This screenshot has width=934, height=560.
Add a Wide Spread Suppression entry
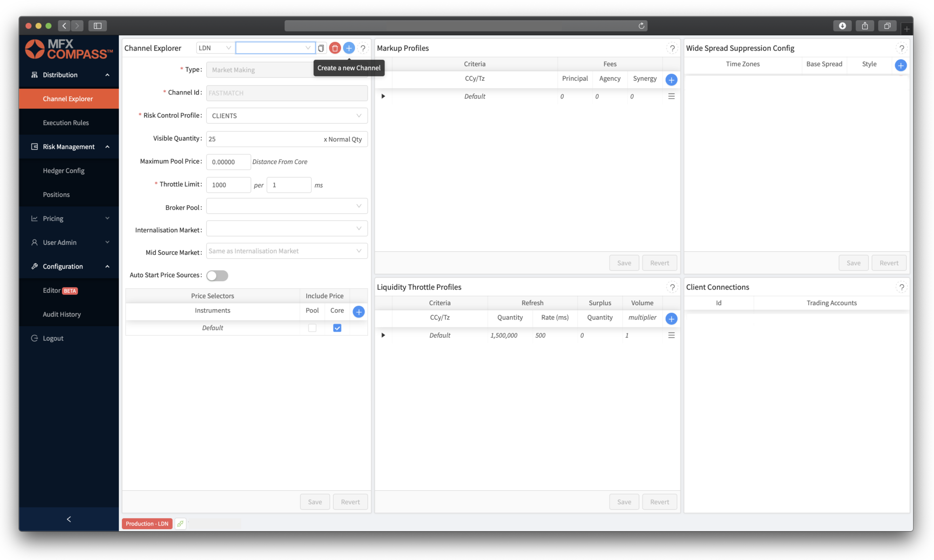[901, 65]
